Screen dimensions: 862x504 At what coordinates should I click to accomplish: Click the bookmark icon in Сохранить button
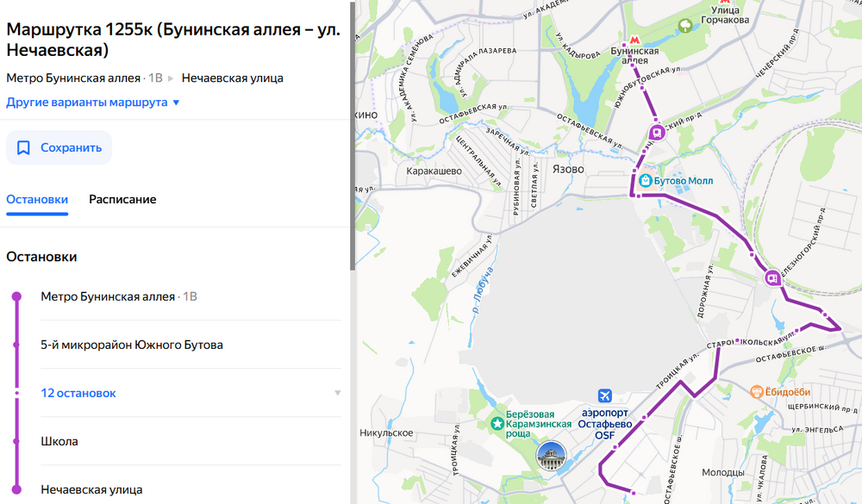click(x=23, y=148)
